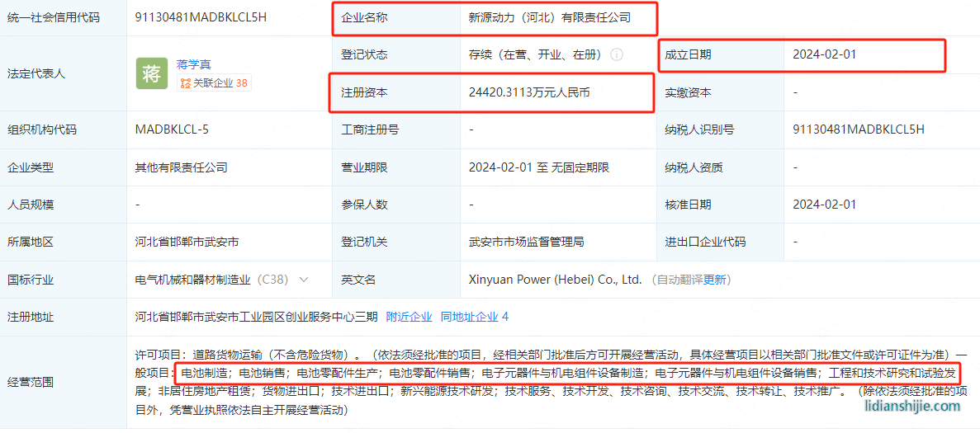Click the registered capital value 24420.3113万元人民币
This screenshot has height=433, width=980.
tap(529, 92)
